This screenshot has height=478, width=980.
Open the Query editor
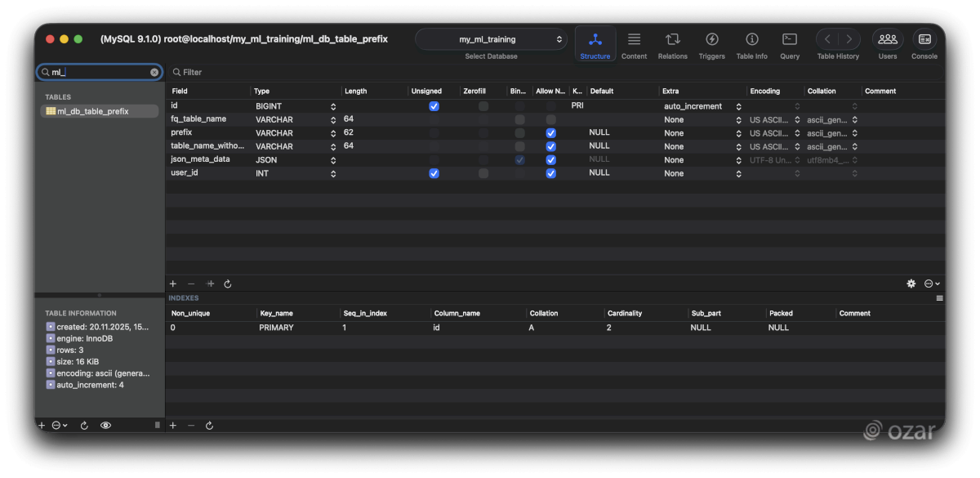click(790, 44)
